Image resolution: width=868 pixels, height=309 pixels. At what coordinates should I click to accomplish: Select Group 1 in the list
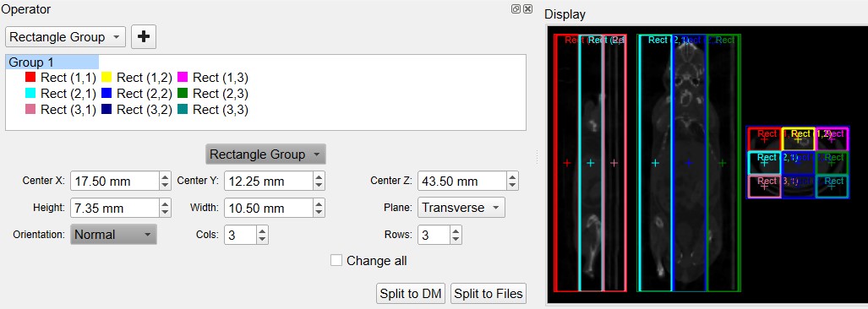pos(52,62)
